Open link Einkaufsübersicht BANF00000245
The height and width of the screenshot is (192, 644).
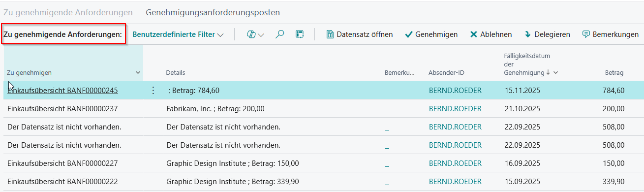coord(62,91)
